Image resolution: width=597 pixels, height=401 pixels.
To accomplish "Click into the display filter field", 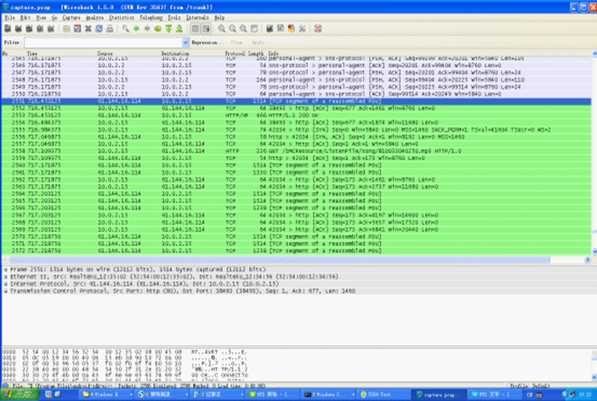I will click(x=104, y=43).
